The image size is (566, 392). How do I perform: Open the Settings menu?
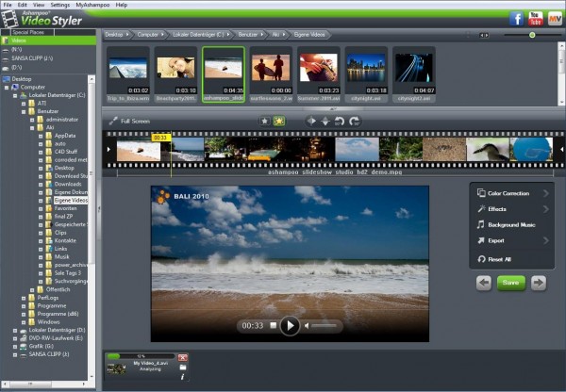click(60, 5)
